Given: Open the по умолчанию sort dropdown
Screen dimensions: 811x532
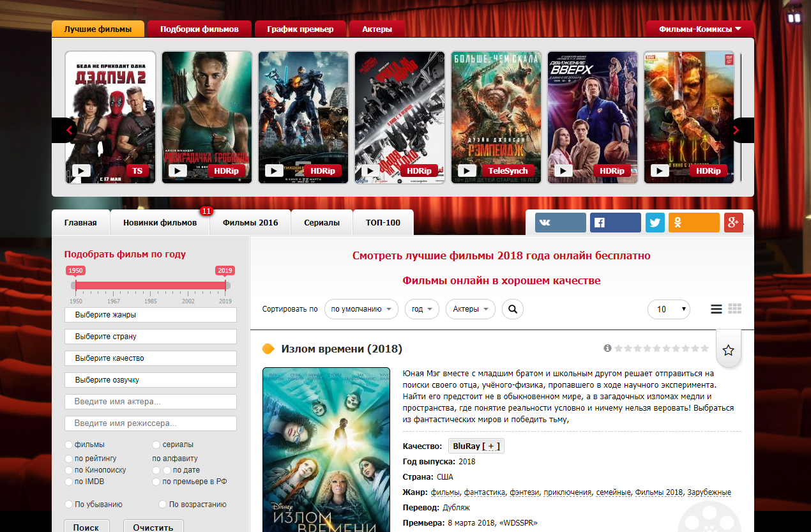Looking at the screenshot, I should click(361, 309).
